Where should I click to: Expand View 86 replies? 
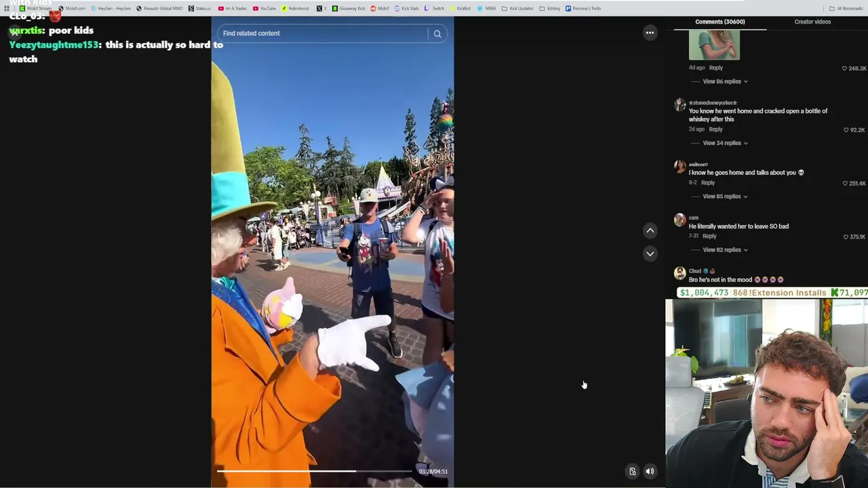[725, 81]
